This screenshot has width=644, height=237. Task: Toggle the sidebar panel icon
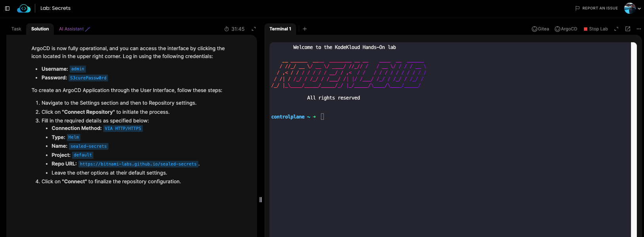[x=7, y=8]
